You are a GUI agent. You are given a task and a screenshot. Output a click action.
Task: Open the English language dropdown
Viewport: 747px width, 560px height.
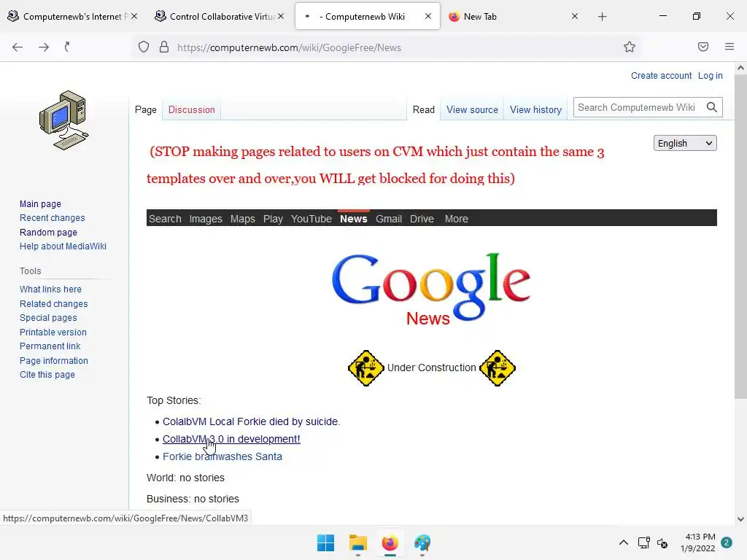pos(685,144)
